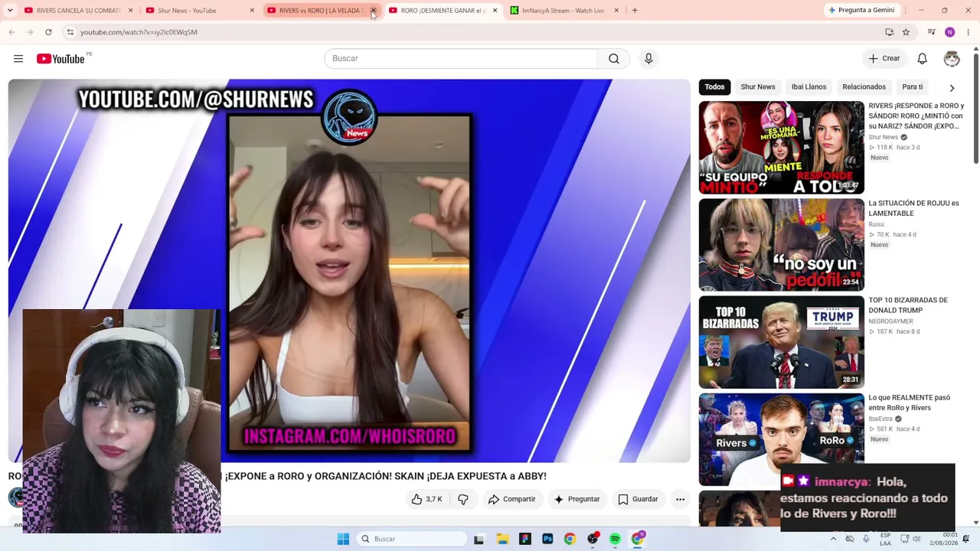The image size is (980, 551).
Task: Switch to the 'ImNarcyA Stream' Kick tab
Action: coord(563,10)
